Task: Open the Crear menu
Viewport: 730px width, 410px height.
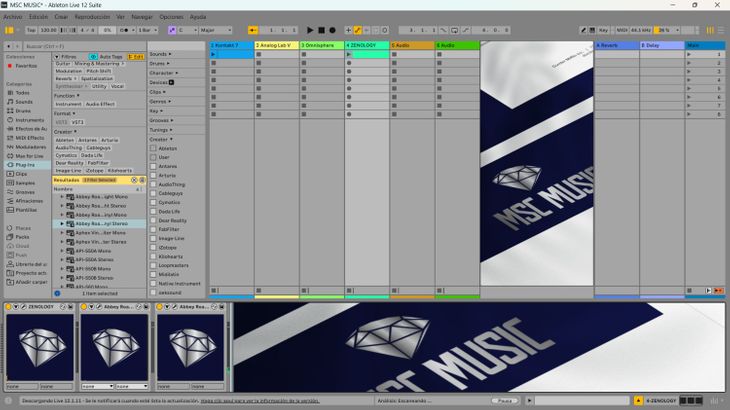Action: coord(61,17)
